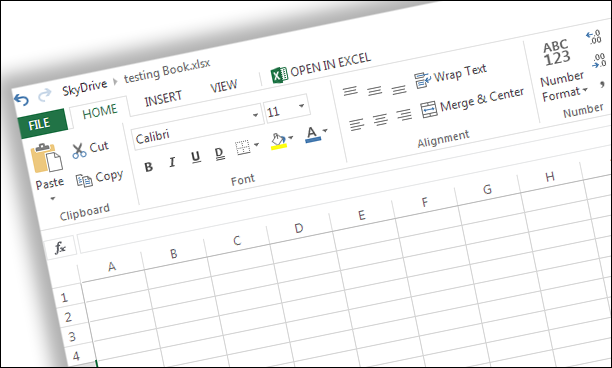This screenshot has width=612, height=368.
Task: Click the Wrap Text icon
Action: pyautogui.click(x=422, y=80)
